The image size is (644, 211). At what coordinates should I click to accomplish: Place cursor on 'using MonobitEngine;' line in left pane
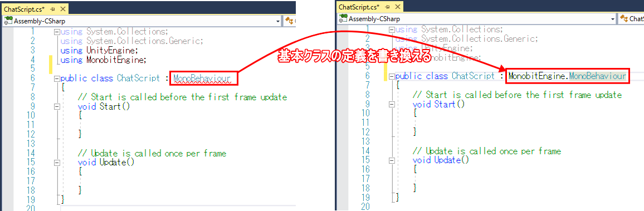[104, 60]
